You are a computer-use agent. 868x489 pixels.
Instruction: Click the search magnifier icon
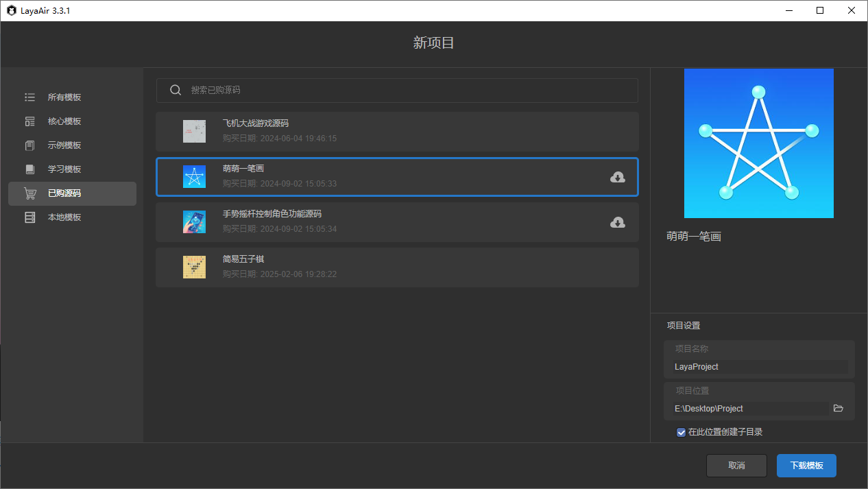176,91
